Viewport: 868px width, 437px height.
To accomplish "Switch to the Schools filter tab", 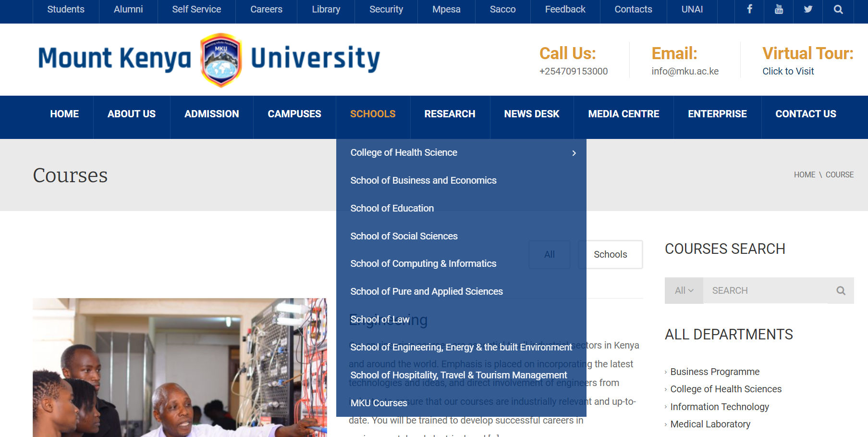I will coord(611,254).
